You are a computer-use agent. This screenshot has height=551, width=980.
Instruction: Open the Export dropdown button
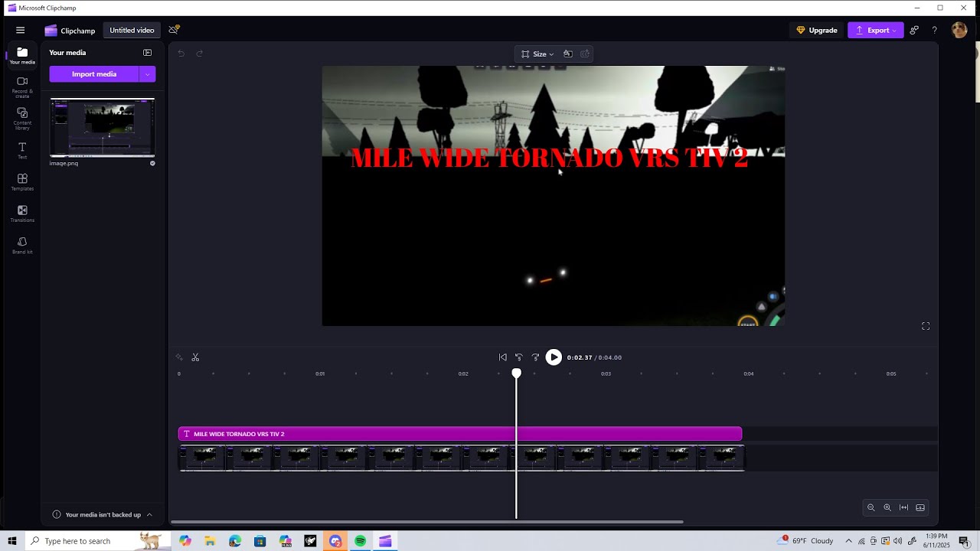click(876, 31)
